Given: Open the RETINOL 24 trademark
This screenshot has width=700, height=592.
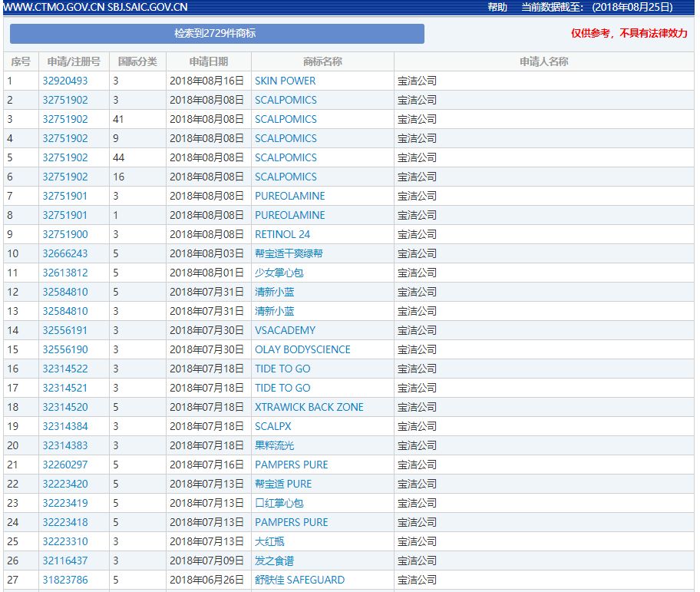Looking at the screenshot, I should (282, 234).
